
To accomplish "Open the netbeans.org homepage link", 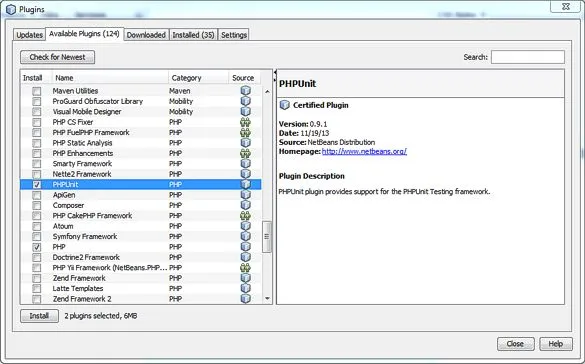I will click(x=364, y=151).
